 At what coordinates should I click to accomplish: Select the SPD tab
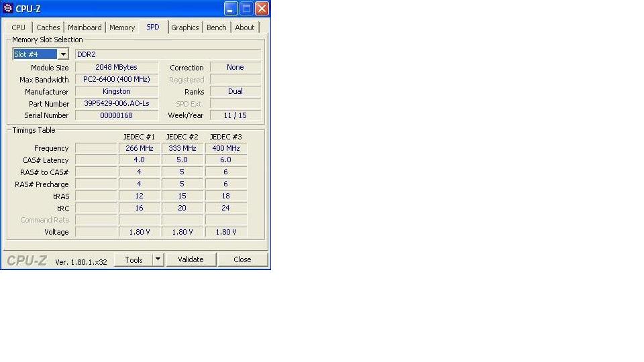tap(153, 27)
